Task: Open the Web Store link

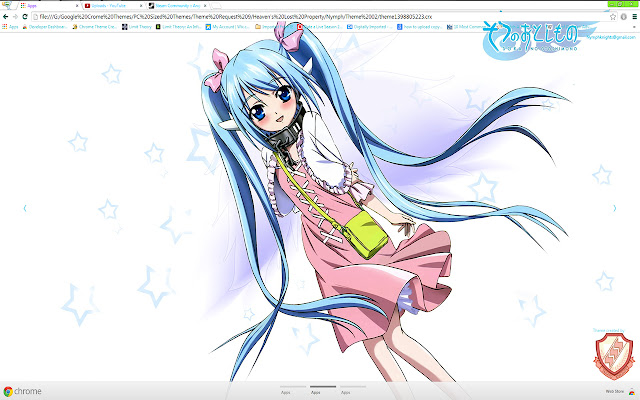Action: pyautogui.click(x=614, y=391)
